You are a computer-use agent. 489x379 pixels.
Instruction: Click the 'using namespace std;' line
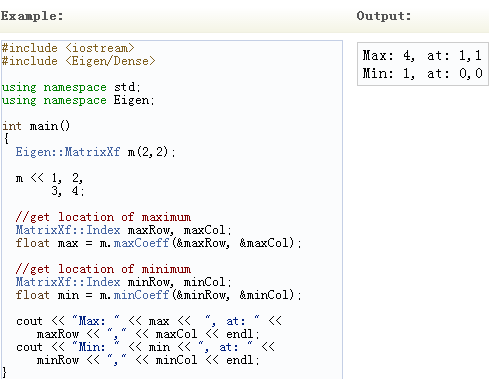(71, 87)
